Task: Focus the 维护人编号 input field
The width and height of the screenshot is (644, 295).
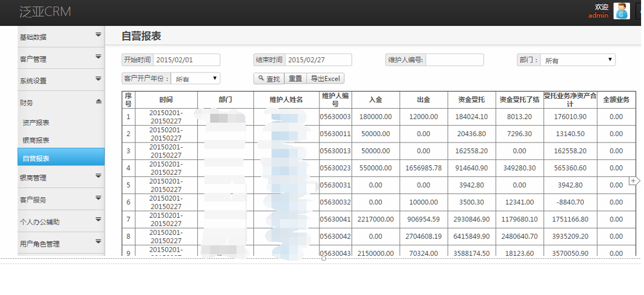Action: click(x=454, y=60)
